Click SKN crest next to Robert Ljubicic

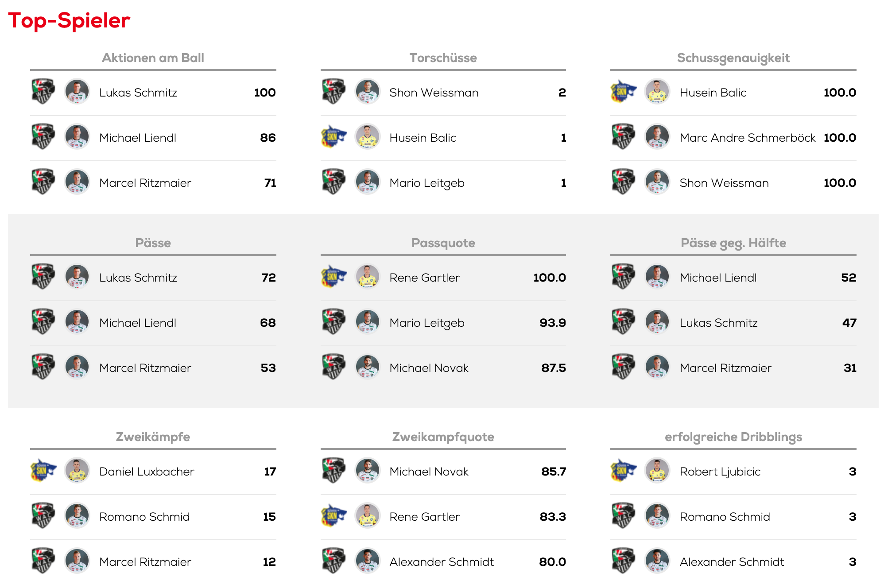(x=624, y=471)
